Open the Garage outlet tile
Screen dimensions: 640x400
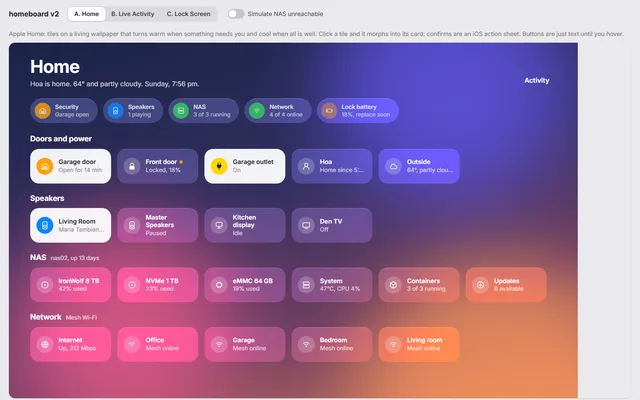coord(245,166)
